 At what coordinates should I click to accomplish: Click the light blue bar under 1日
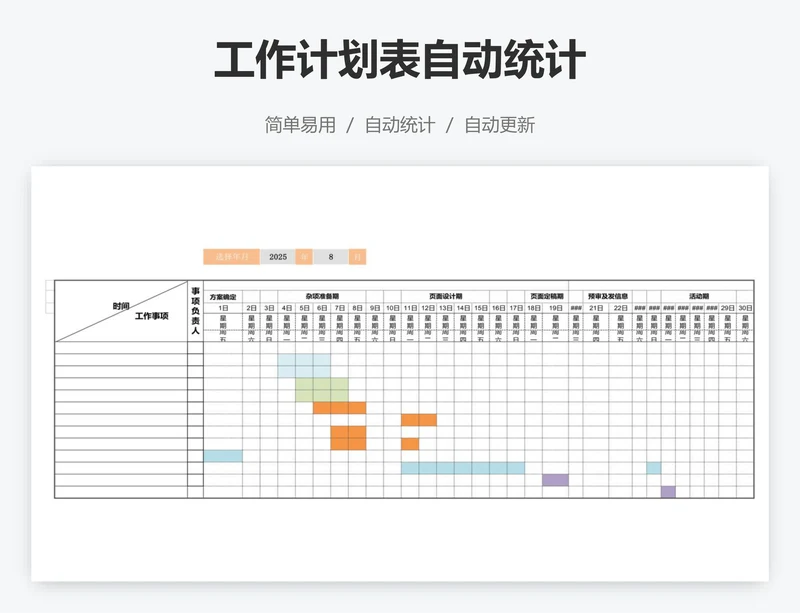pos(223,456)
